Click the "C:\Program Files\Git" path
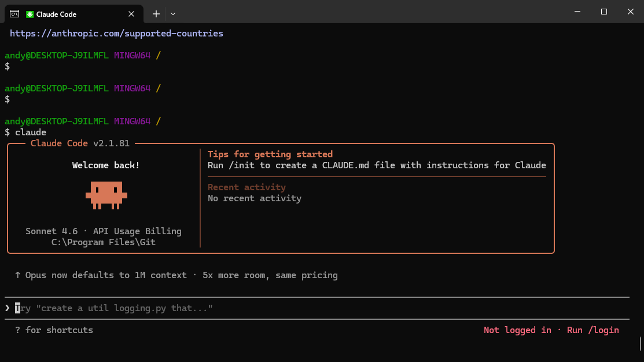This screenshot has height=362, width=644. pyautogui.click(x=104, y=242)
